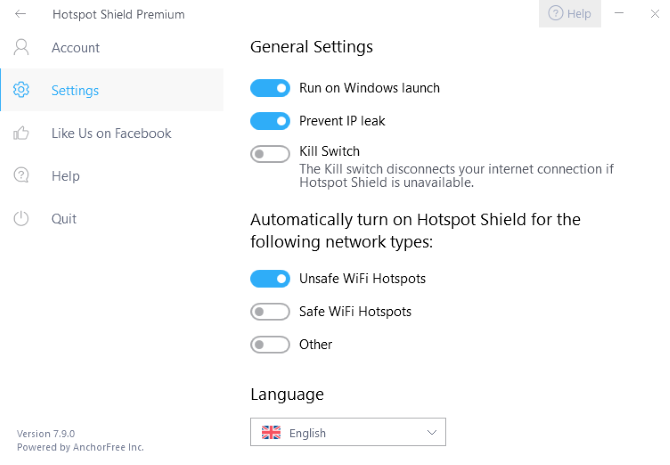Click the thumbs-up Facebook icon
The width and height of the screenshot is (670, 465).
(21, 133)
